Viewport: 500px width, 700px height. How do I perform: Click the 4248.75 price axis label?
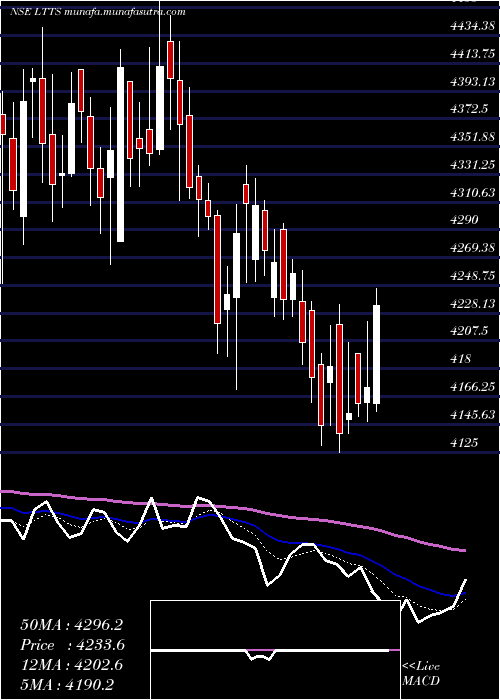473,275
